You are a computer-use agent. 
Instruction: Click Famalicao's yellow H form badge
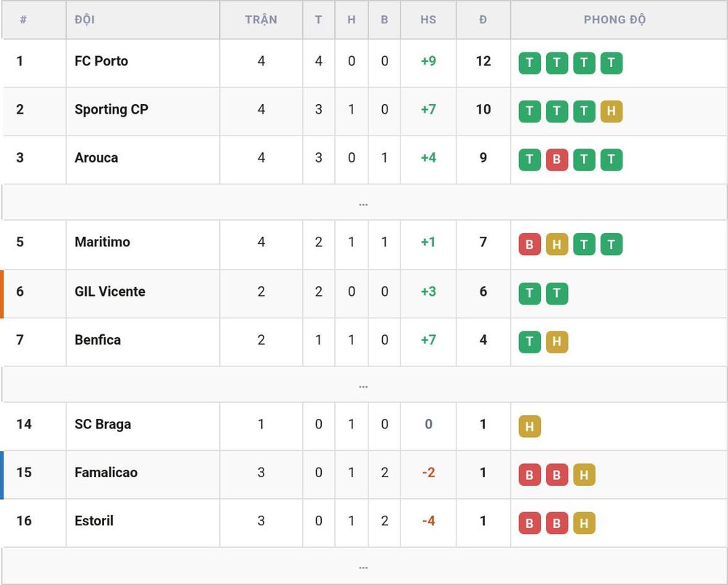click(x=584, y=474)
